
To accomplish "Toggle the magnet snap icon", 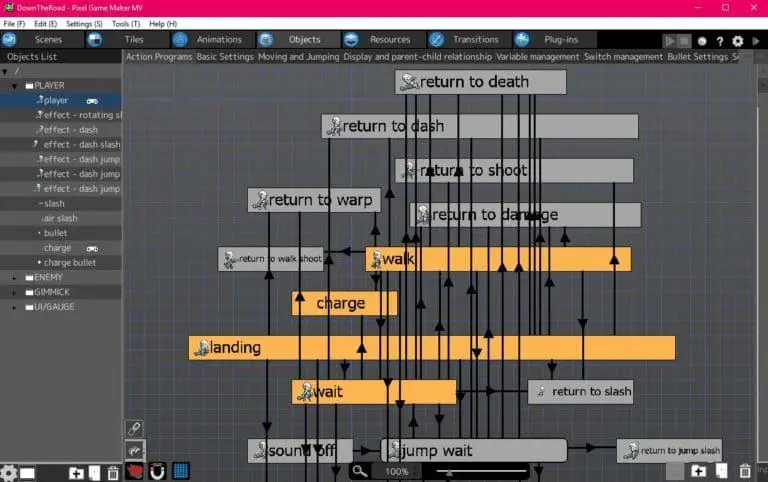I will [x=157, y=471].
